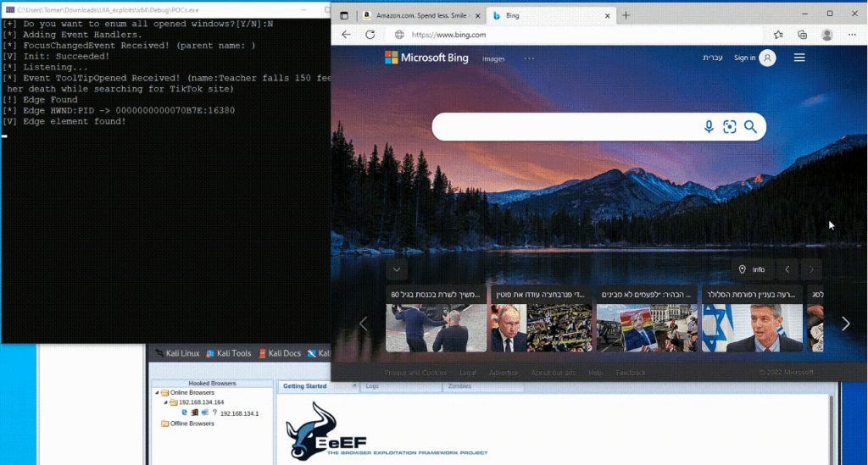Click the Microsoft Bing logo
Screen dimensions: 868x465
click(426, 58)
